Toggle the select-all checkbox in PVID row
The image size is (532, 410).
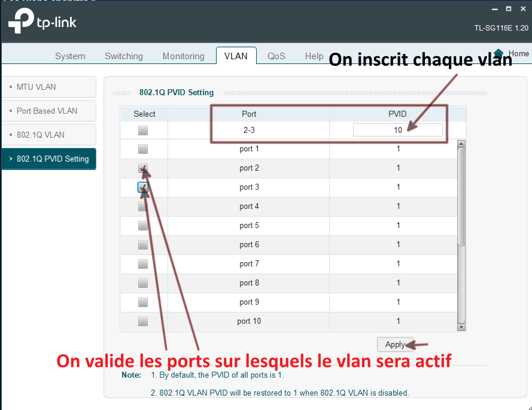pos(143,130)
